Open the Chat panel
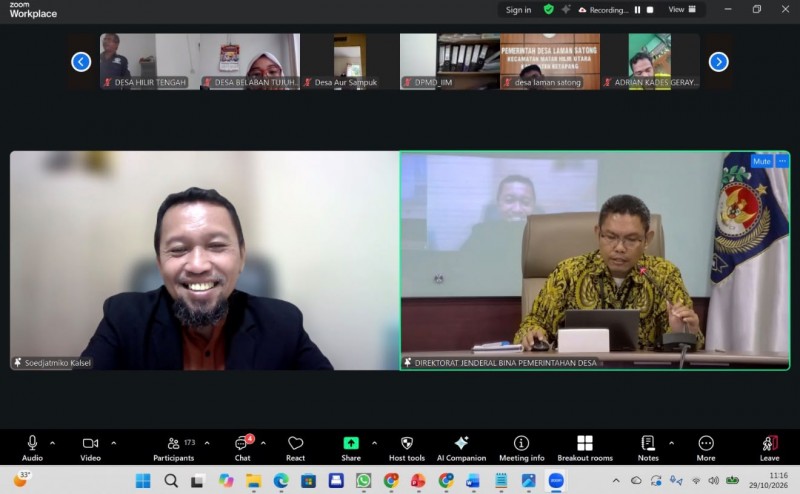Viewport: 800px width, 494px height. pyautogui.click(x=242, y=448)
